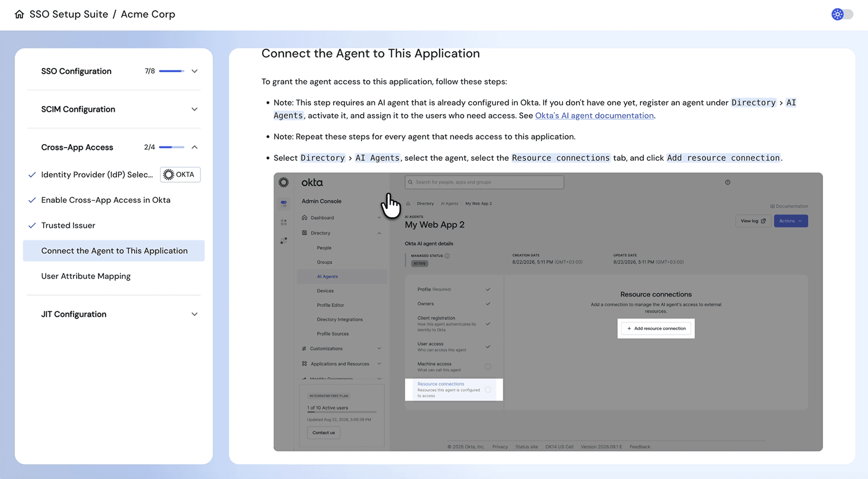Click the Cross-App Access progress bar

(x=172, y=148)
